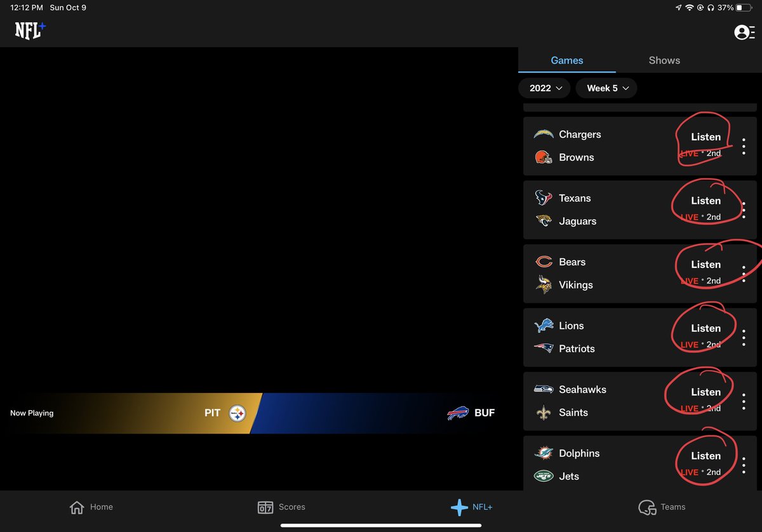Image resolution: width=762 pixels, height=532 pixels.
Task: Open more options for Chargers-Browns game
Action: pyautogui.click(x=744, y=146)
